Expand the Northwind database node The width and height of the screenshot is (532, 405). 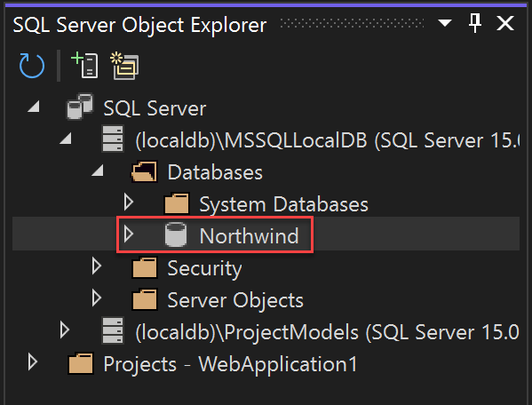pyautogui.click(x=129, y=234)
